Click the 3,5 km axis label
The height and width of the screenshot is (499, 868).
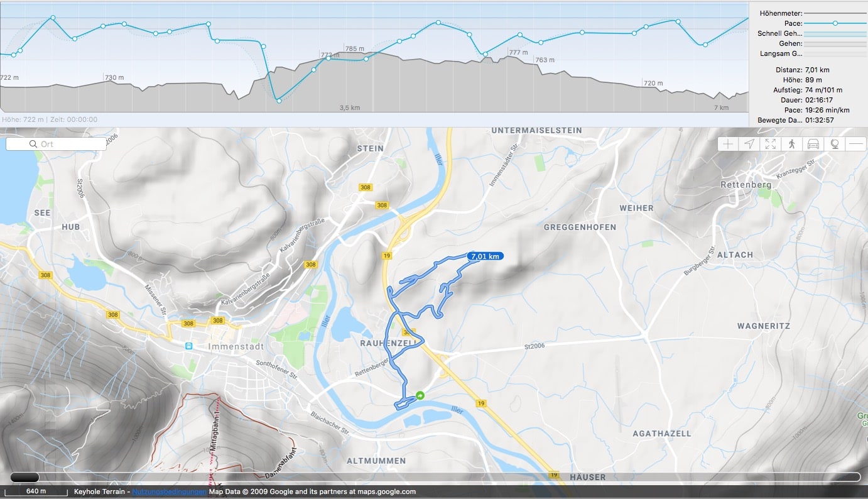click(x=350, y=107)
